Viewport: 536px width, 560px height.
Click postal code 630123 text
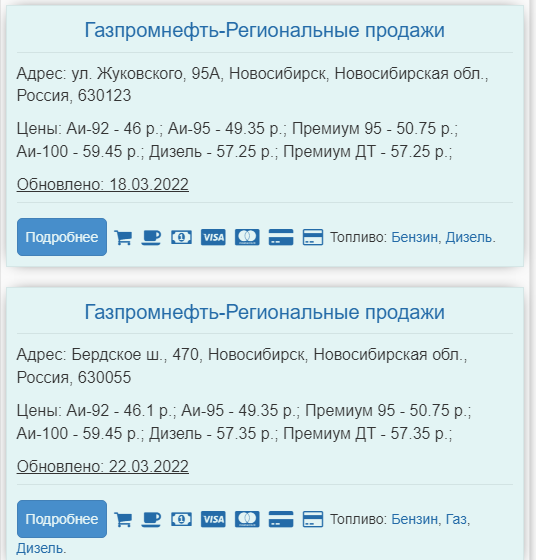[x=105, y=96]
